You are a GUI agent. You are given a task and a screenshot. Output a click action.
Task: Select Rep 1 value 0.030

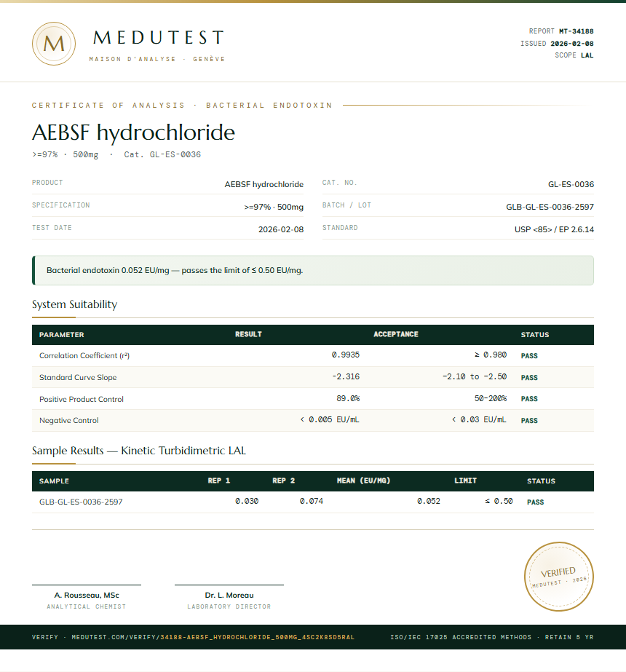pos(247,501)
